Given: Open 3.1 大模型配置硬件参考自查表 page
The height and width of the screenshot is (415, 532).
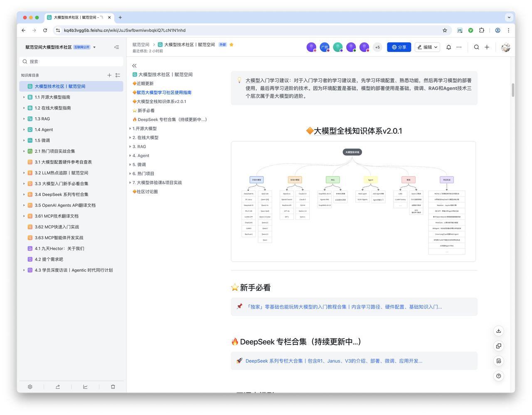Looking at the screenshot, I should tap(71, 162).
